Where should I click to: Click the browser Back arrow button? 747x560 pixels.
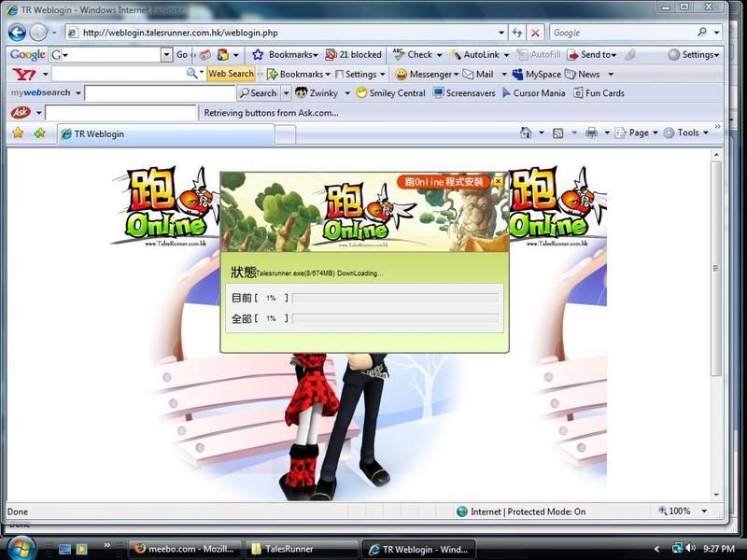click(x=17, y=33)
